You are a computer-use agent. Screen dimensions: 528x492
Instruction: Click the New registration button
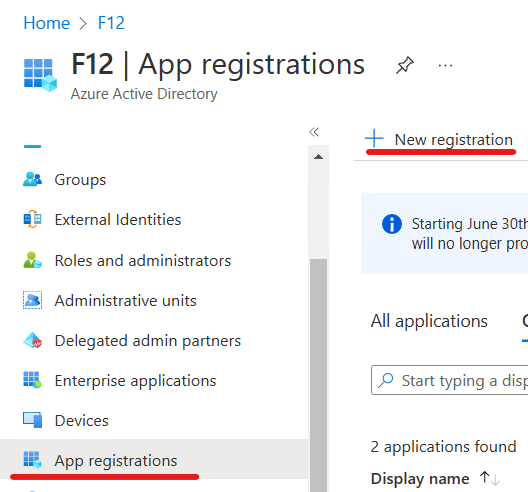point(440,140)
